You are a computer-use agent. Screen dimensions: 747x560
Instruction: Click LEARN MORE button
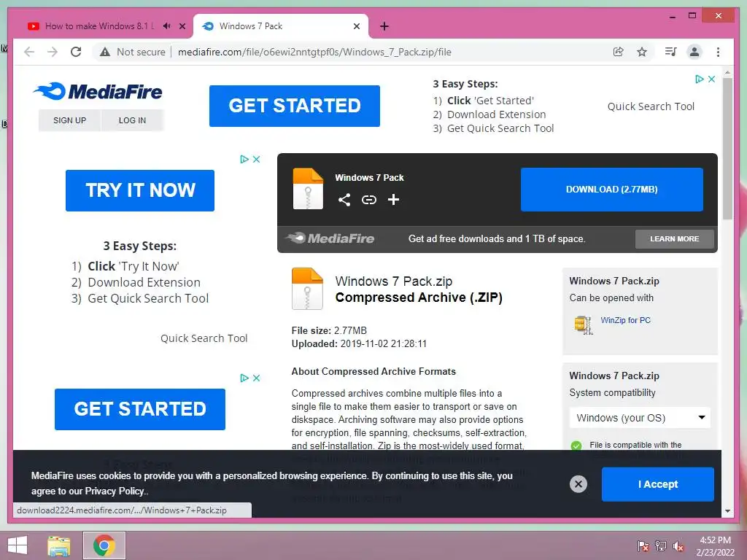(675, 238)
